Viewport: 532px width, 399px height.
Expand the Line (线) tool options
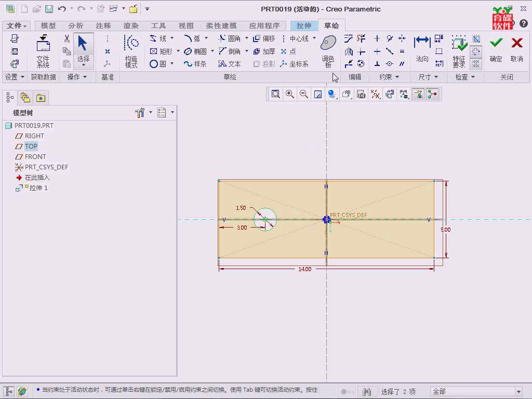click(x=172, y=38)
